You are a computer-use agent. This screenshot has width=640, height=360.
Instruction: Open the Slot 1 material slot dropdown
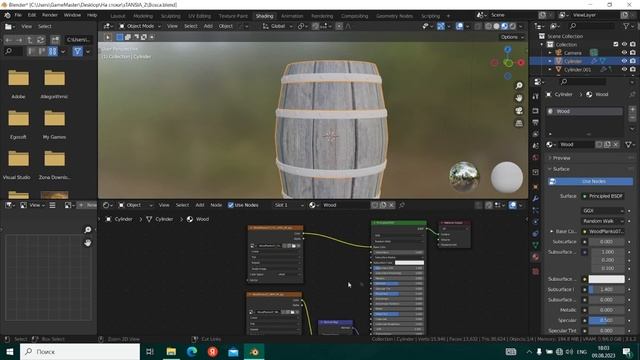pos(289,205)
